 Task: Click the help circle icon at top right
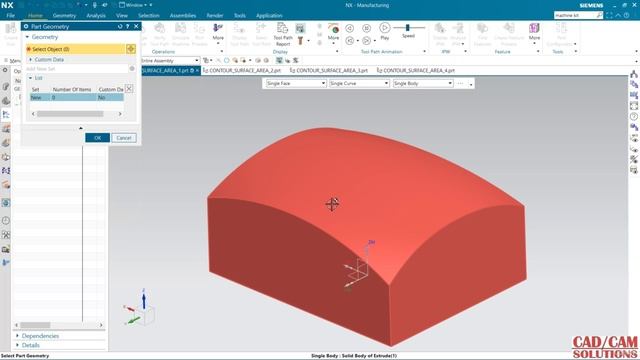coord(627,15)
